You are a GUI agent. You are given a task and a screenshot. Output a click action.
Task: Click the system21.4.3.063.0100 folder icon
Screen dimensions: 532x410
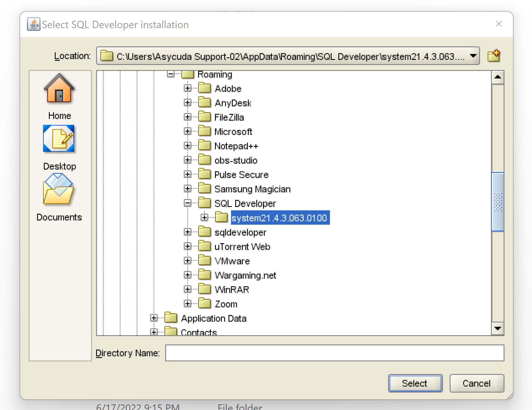[221, 217]
